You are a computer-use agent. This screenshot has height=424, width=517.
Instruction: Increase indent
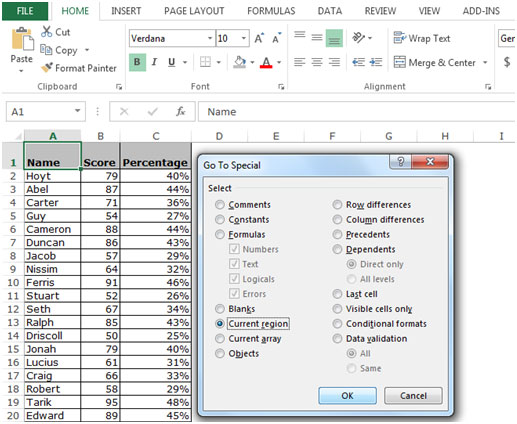pos(376,62)
